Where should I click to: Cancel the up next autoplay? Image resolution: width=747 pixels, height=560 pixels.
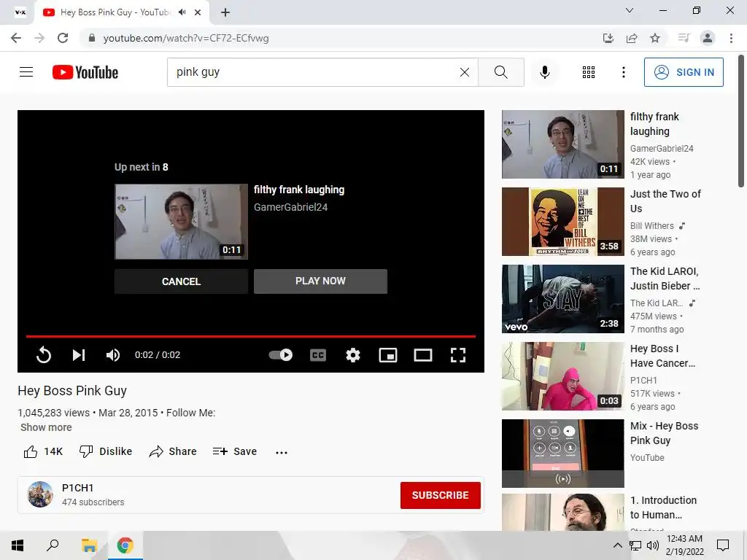(181, 281)
